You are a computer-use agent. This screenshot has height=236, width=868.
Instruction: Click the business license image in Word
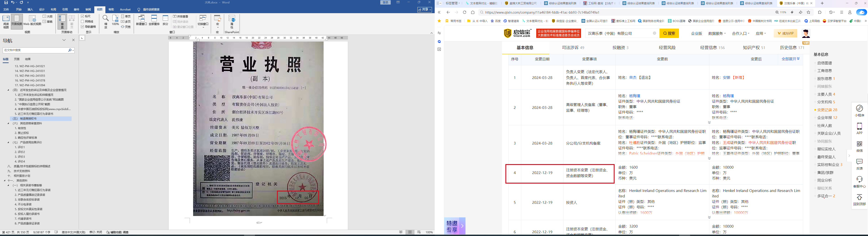click(258, 129)
